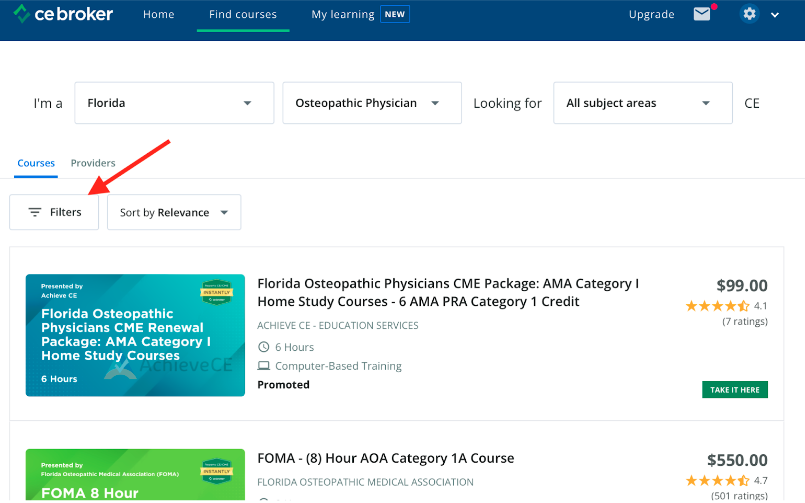Click the Instantly badge on FOMA thumbnail

click(216, 471)
